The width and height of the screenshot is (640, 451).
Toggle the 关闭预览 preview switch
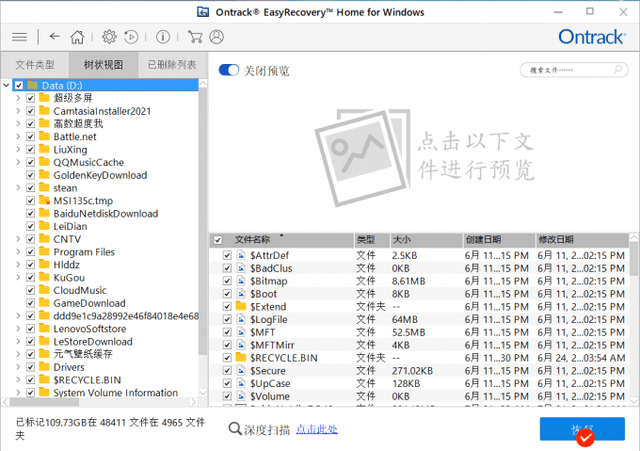(229, 70)
